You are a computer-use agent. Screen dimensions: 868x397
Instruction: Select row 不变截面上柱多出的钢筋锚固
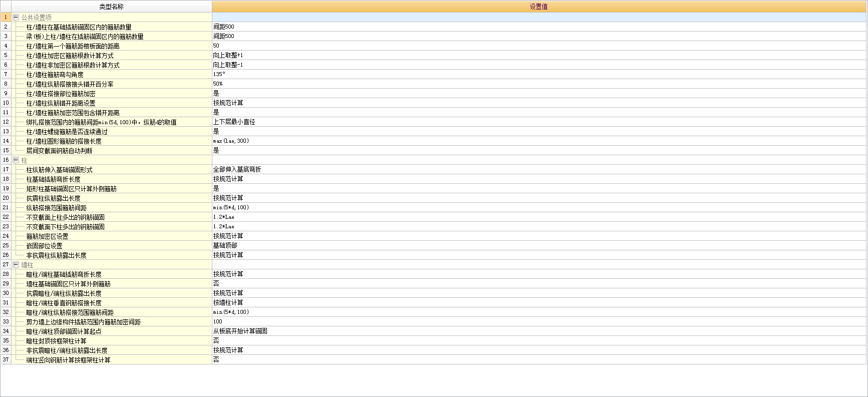(x=65, y=217)
